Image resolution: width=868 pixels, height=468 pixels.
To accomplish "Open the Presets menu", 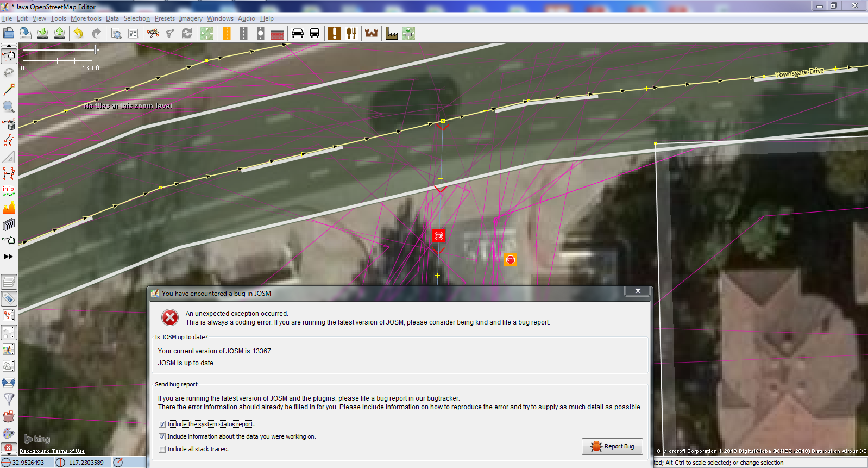I will (x=165, y=18).
